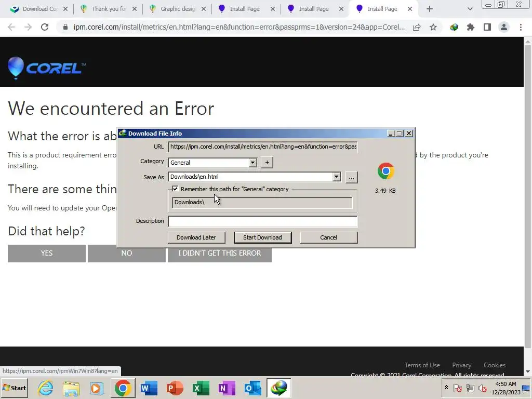Launch Internet Explorer from the taskbar
The image size is (532, 399).
pyautogui.click(x=46, y=388)
